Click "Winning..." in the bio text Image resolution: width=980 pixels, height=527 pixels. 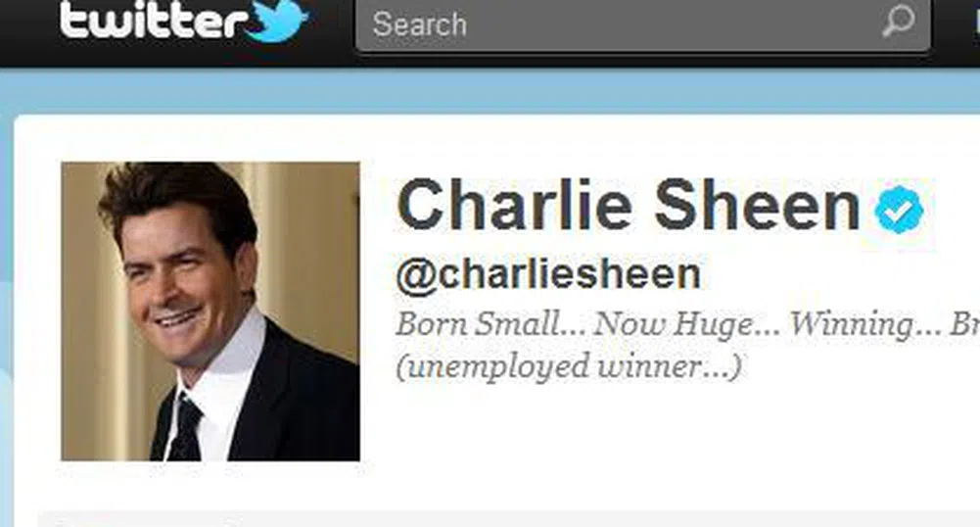click(x=865, y=325)
